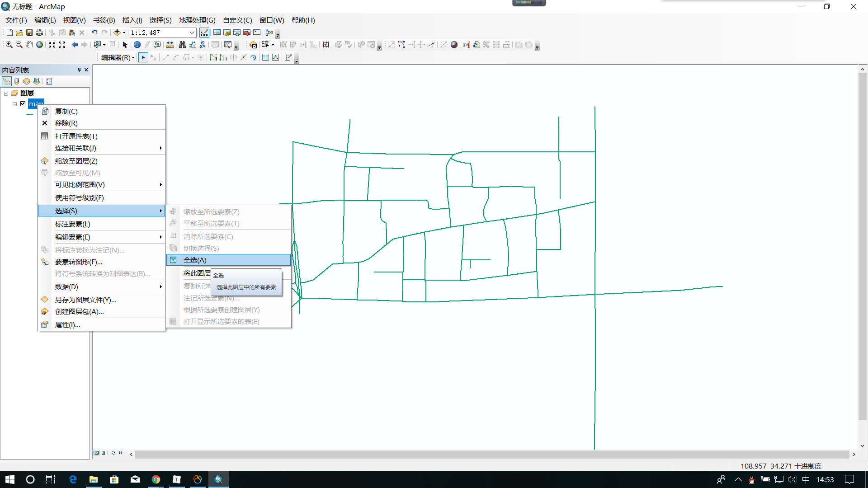Select List By Source icon

coord(17,81)
